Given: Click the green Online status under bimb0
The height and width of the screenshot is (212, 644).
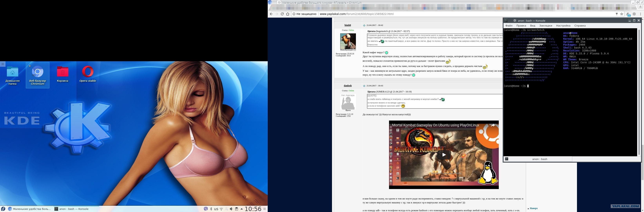Looking at the screenshot, I should tap(351, 30).
